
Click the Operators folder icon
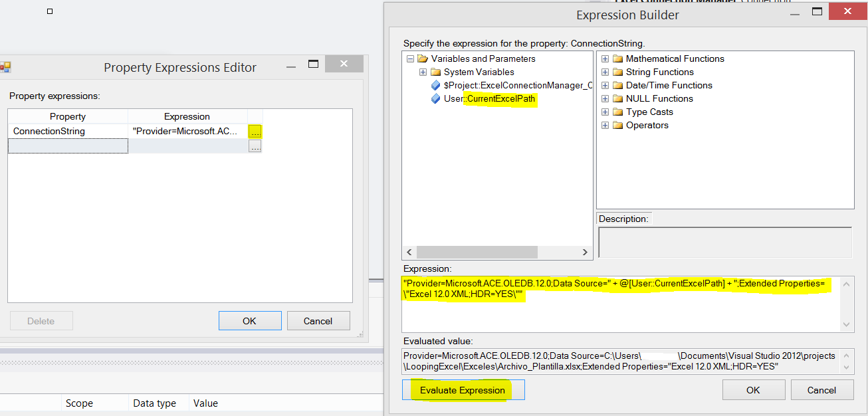617,125
